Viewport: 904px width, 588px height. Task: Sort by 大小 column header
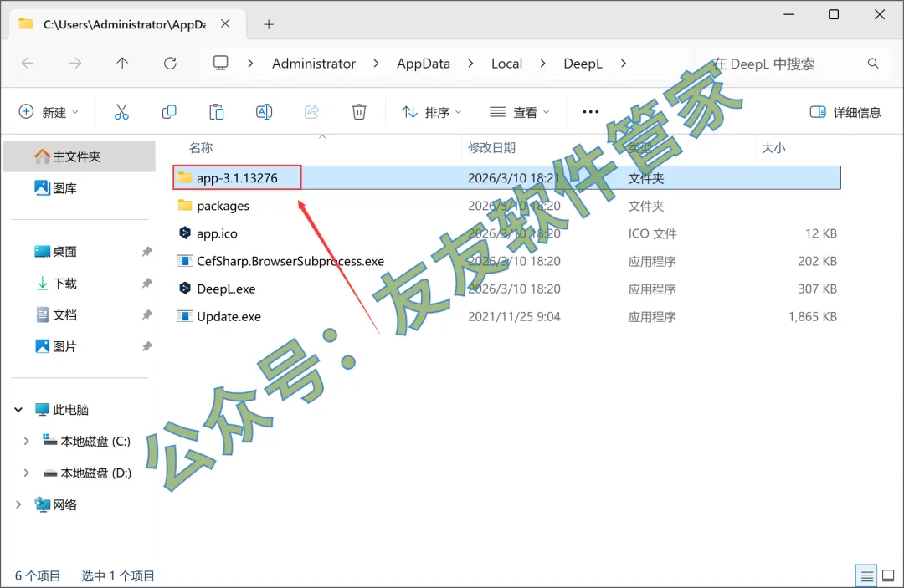pos(773,148)
